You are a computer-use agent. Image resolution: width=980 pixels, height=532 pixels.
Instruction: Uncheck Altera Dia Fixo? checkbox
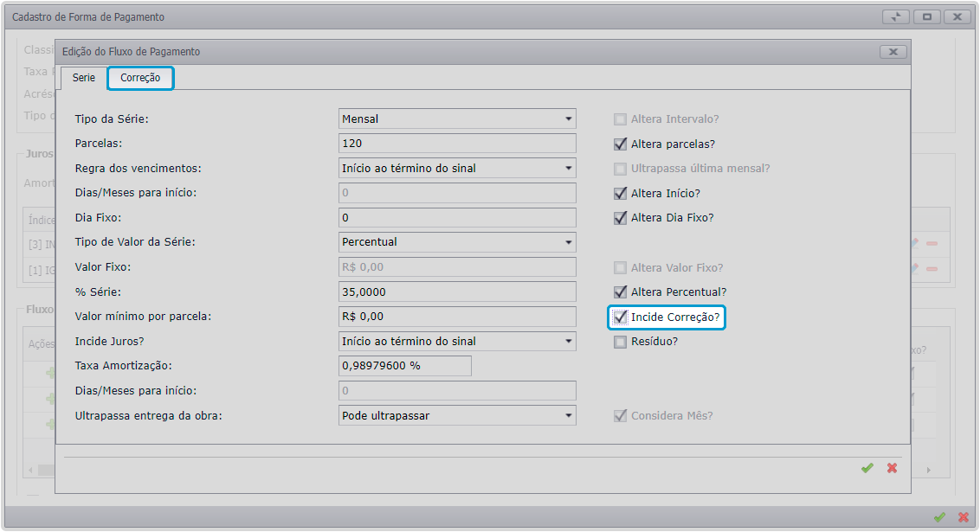click(x=620, y=218)
